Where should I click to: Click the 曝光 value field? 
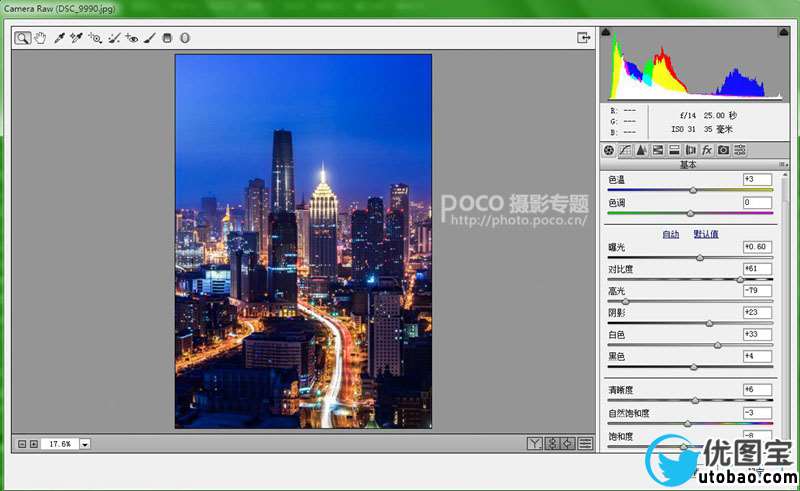[x=757, y=247]
